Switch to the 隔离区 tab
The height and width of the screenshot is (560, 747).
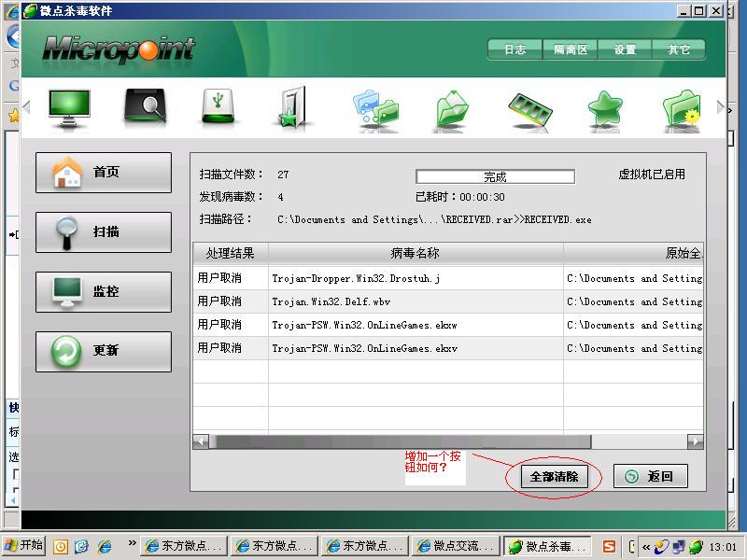[571, 49]
